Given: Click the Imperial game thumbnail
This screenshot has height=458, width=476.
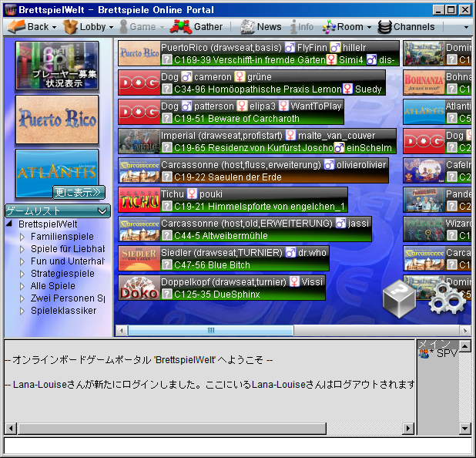Looking at the screenshot, I should [139, 141].
